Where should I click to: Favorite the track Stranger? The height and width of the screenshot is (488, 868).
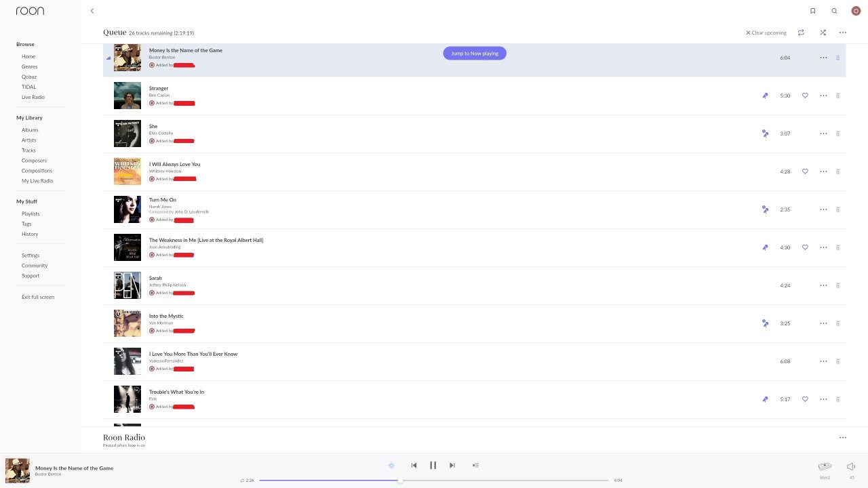pyautogui.click(x=805, y=96)
